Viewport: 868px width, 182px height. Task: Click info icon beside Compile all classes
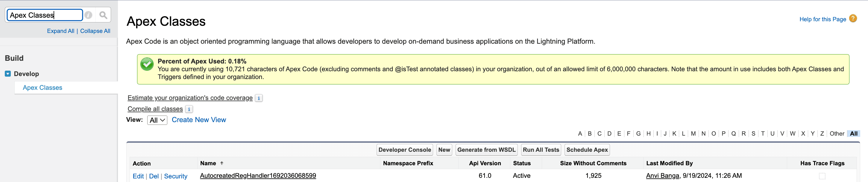click(189, 109)
